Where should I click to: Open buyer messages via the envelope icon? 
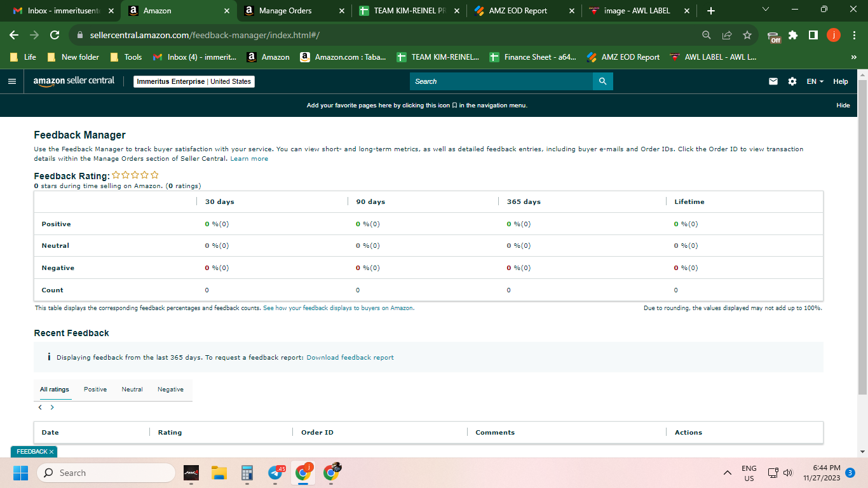(773, 81)
